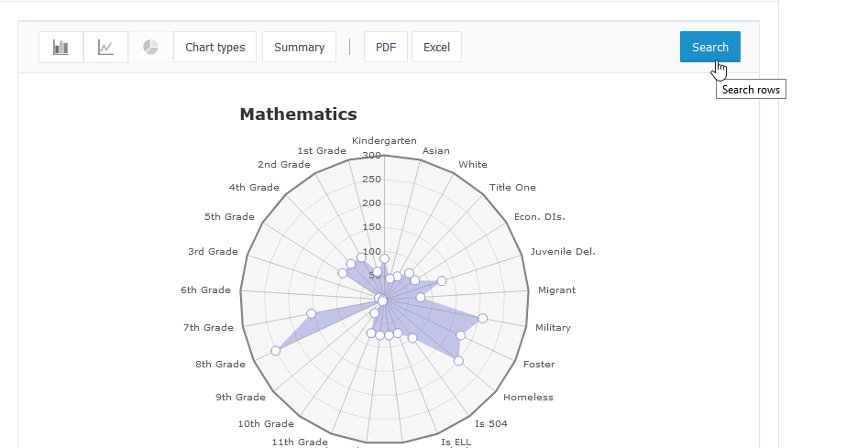Switch to line chart view icon
The height and width of the screenshot is (448, 868).
(x=105, y=47)
